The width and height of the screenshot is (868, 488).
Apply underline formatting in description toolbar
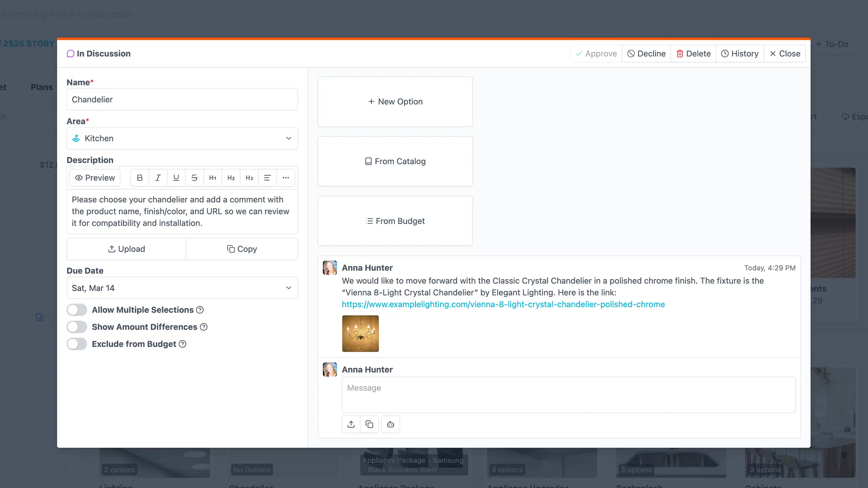click(176, 177)
